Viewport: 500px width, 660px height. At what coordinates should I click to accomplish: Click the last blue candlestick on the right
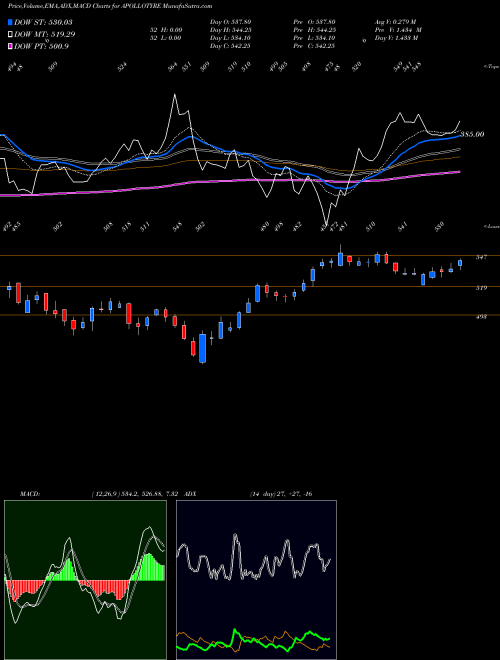(x=460, y=263)
